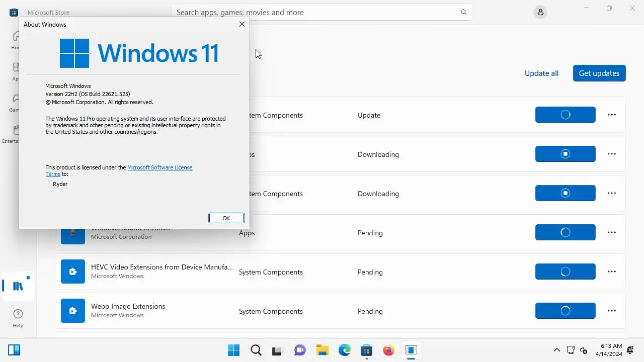Open the user profile account icon
The image size is (644, 362).
[540, 12]
